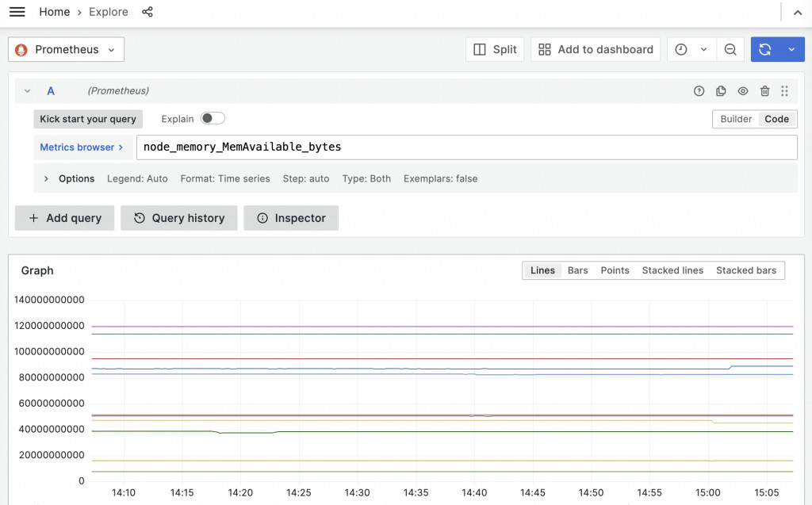
Task: Delete query A using the trash icon
Action: coord(765,91)
